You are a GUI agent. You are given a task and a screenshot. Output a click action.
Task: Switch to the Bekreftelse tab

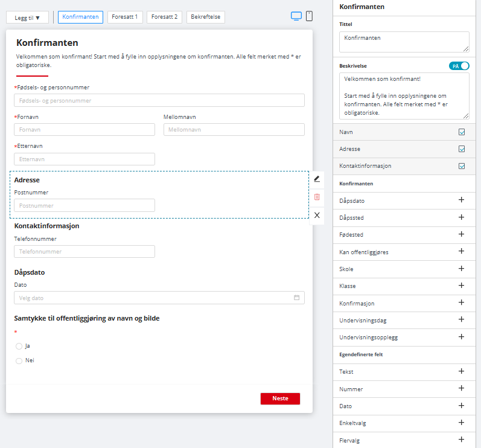click(x=205, y=17)
